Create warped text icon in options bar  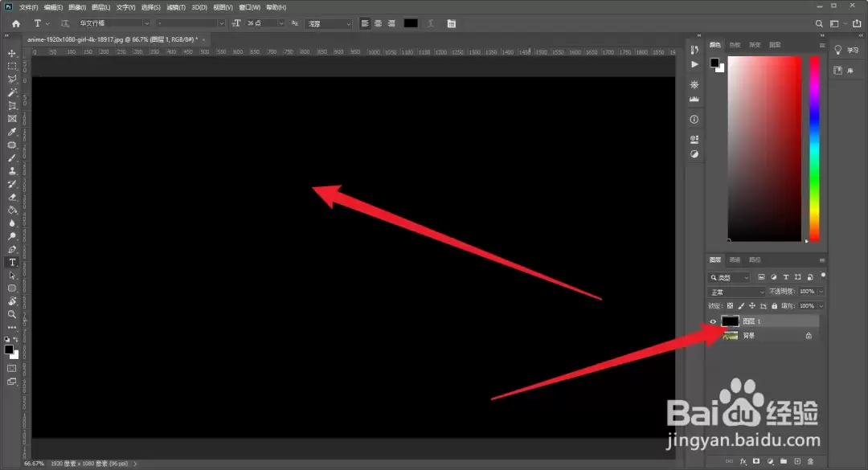431,24
